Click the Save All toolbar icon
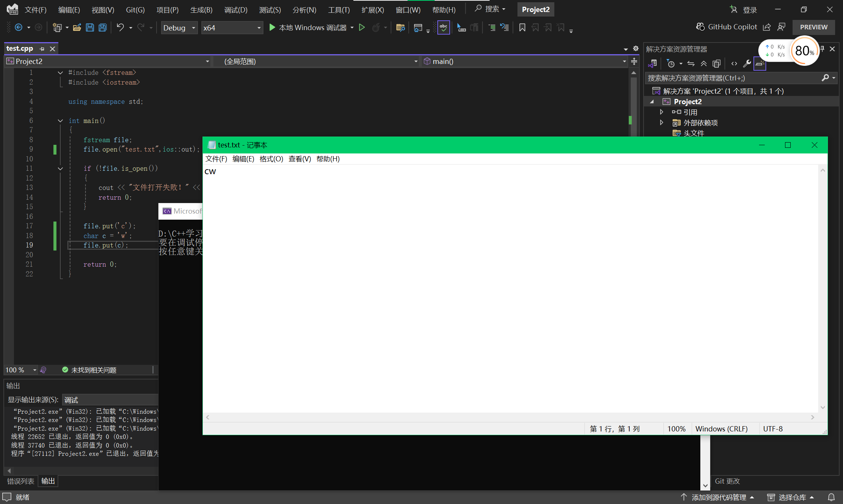Image resolution: width=843 pixels, height=504 pixels. pyautogui.click(x=102, y=27)
